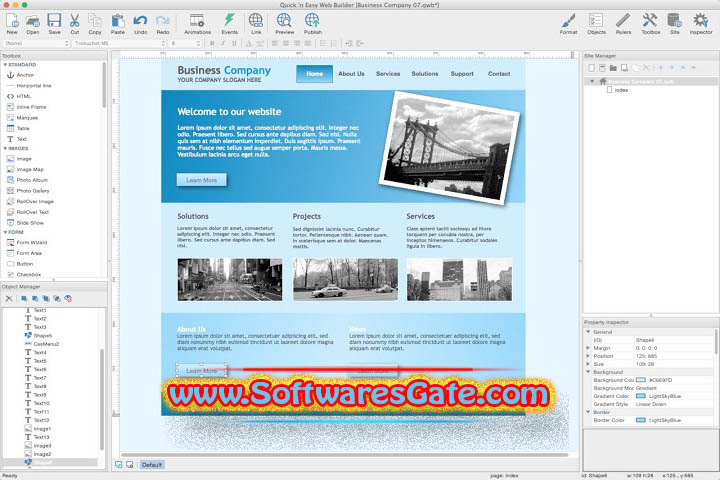Click the New page toolbar icon
720x480 pixels.
point(12,23)
